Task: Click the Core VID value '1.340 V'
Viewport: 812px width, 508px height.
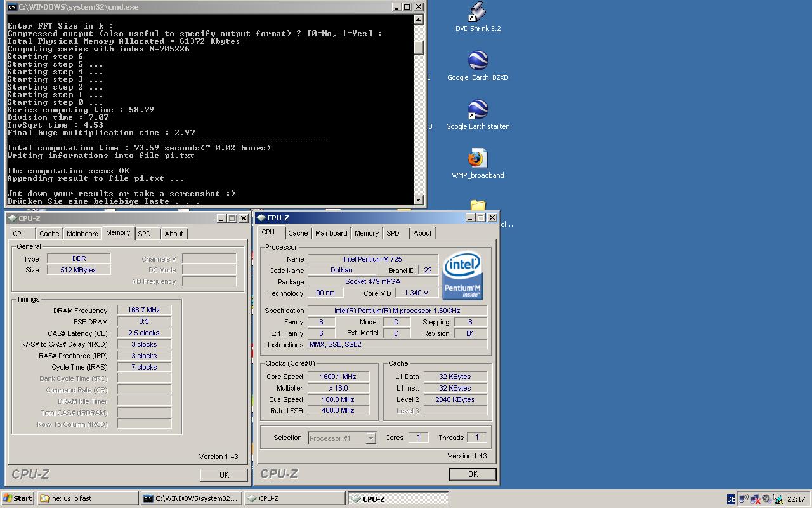Action: [416, 293]
